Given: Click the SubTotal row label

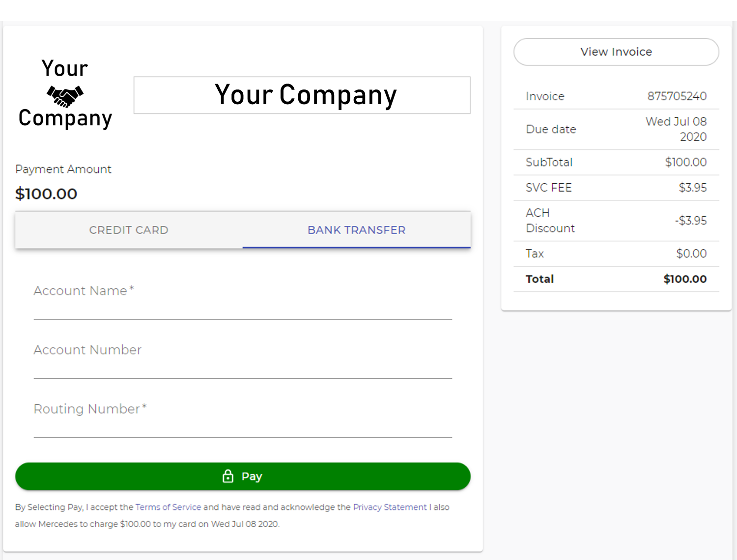Looking at the screenshot, I should click(x=549, y=163).
